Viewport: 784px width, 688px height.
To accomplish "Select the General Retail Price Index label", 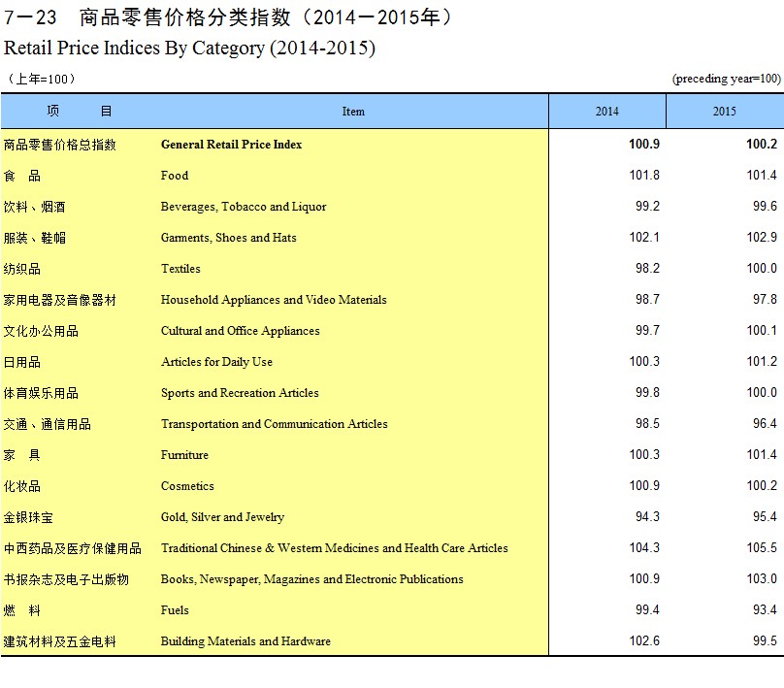I will (x=231, y=145).
